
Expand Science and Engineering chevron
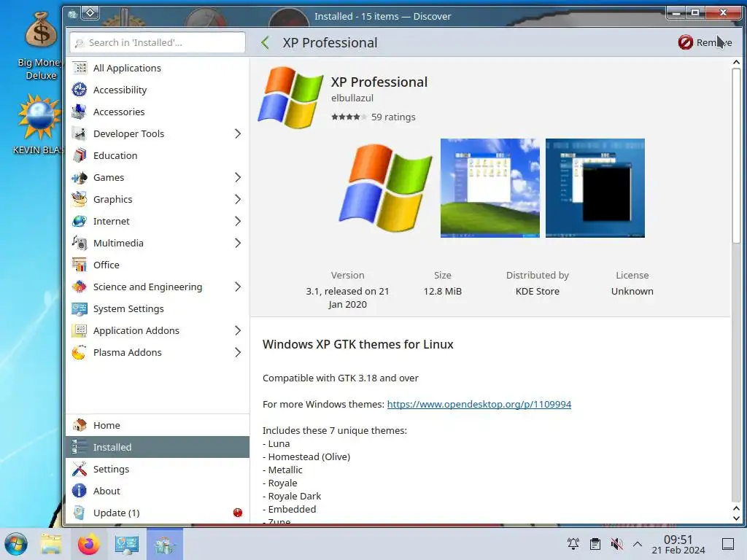(x=238, y=287)
